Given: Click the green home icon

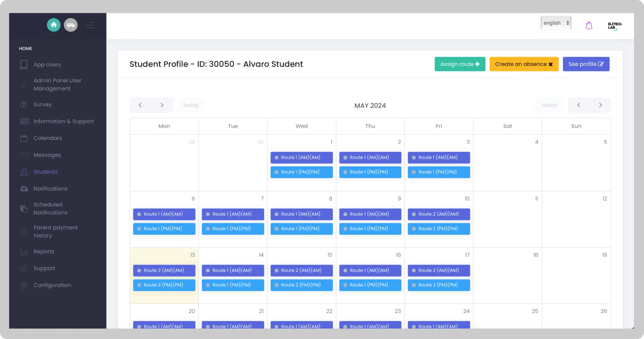Looking at the screenshot, I should point(54,25).
